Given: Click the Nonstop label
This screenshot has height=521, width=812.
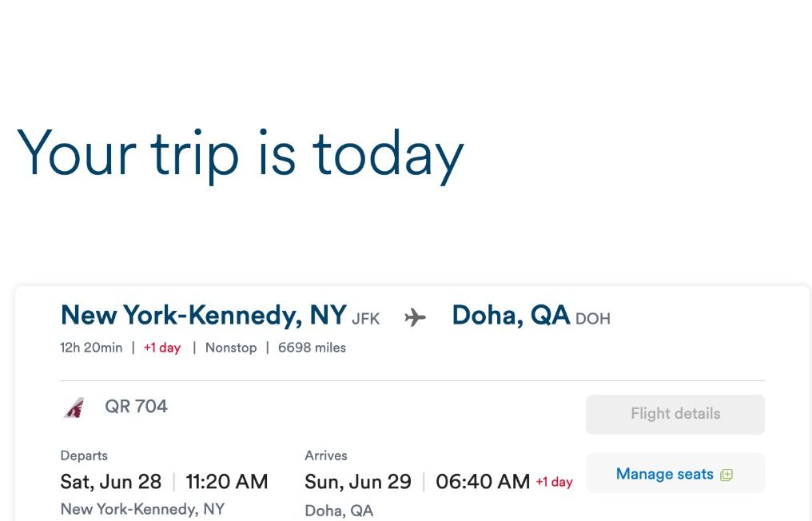Looking at the screenshot, I should coord(231,348).
